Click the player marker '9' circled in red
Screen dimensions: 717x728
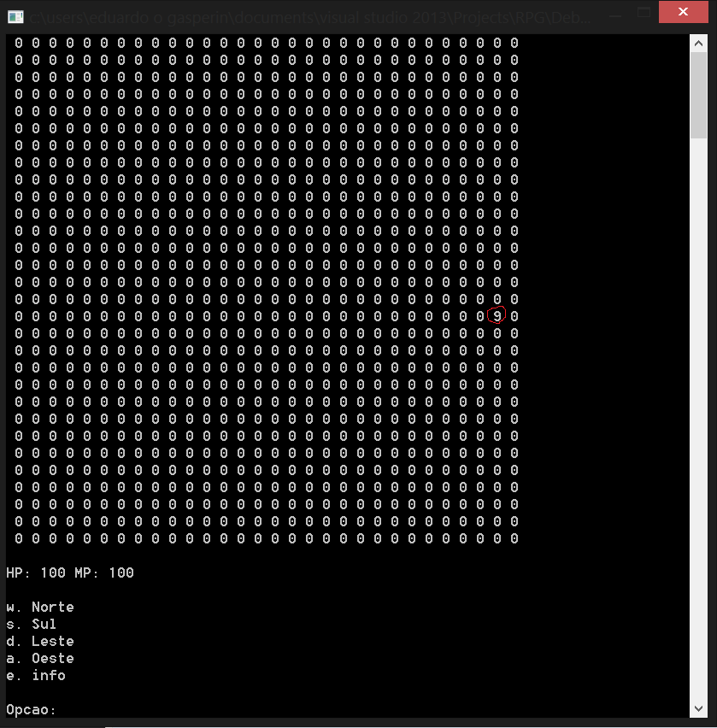point(497,315)
